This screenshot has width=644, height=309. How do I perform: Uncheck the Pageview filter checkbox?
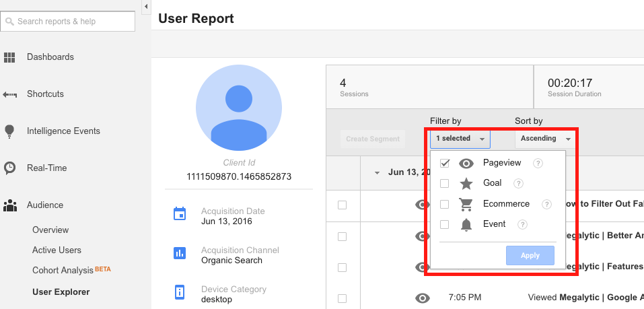[444, 164]
